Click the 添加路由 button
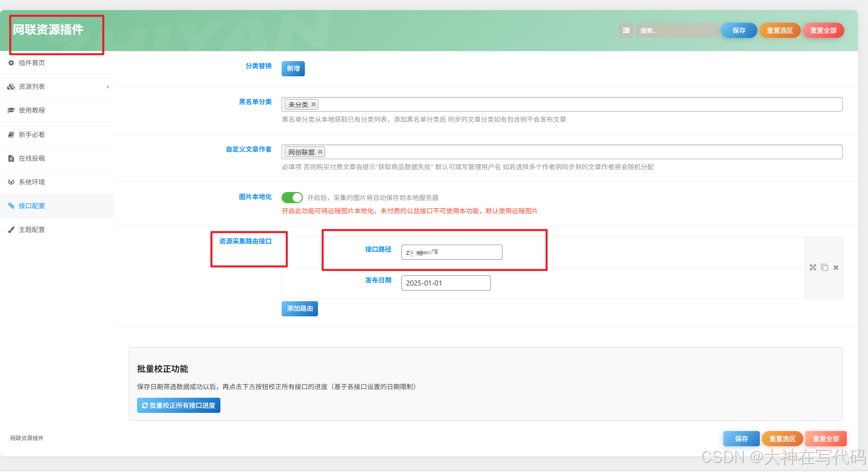868x472 pixels. (300, 308)
